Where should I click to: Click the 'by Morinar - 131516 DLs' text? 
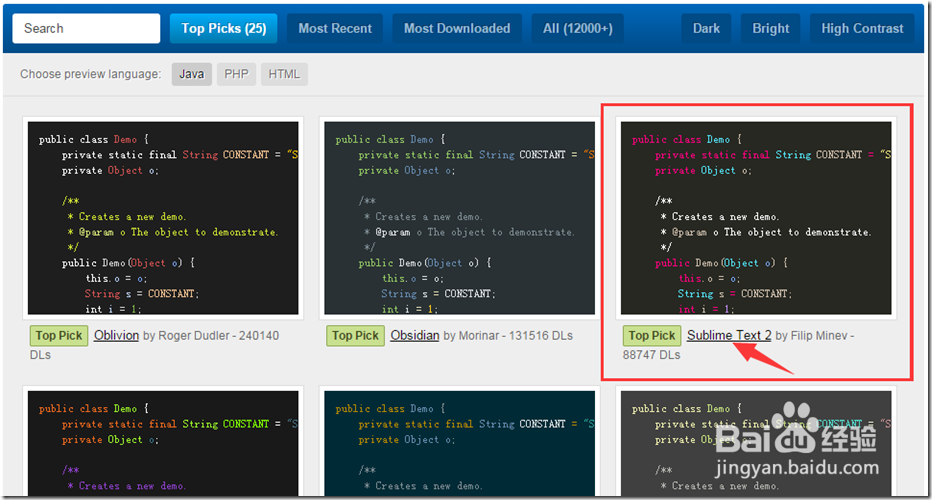(508, 335)
